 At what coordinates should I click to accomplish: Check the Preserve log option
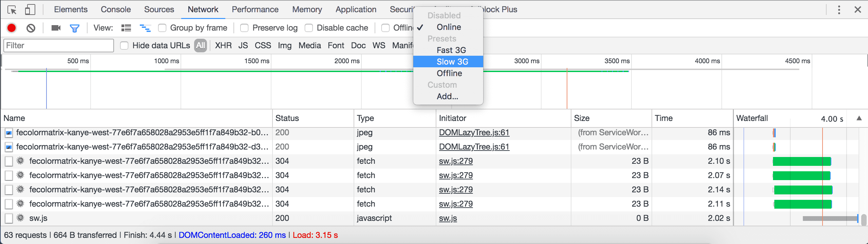click(244, 28)
